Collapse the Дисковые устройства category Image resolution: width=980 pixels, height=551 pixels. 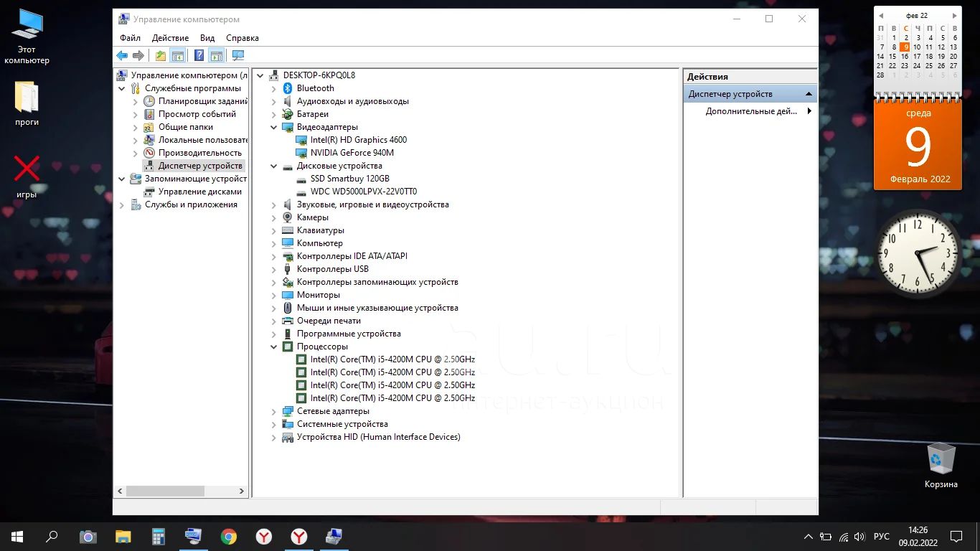(273, 166)
